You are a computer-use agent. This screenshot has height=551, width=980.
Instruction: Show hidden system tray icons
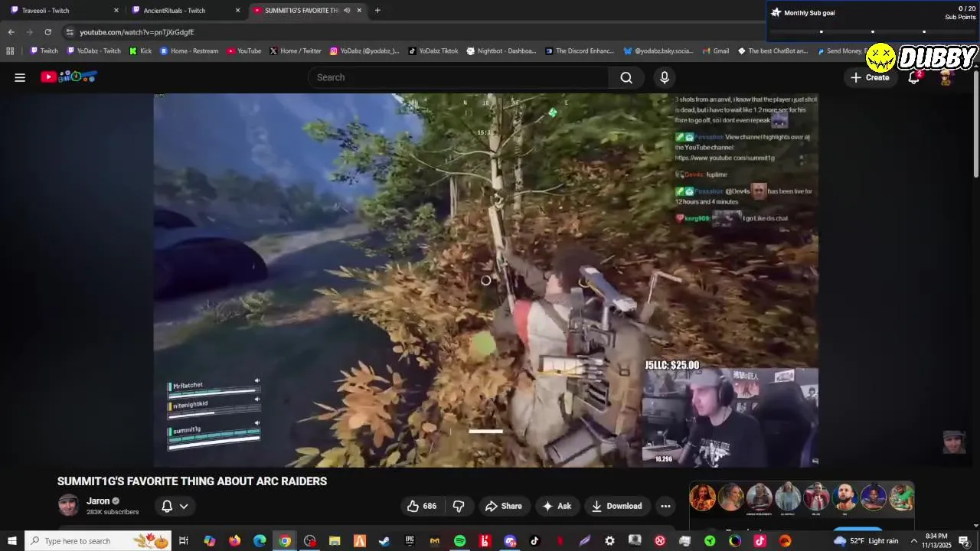click(x=913, y=541)
